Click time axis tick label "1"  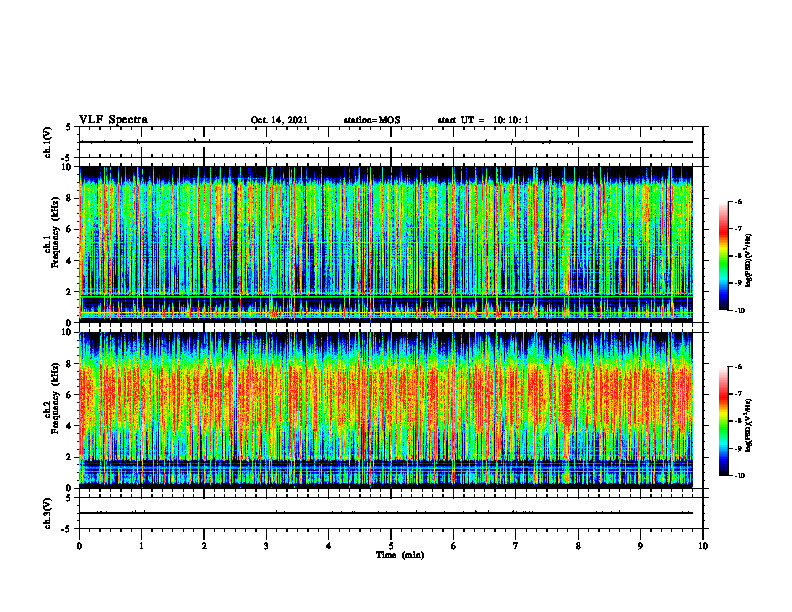[141, 546]
